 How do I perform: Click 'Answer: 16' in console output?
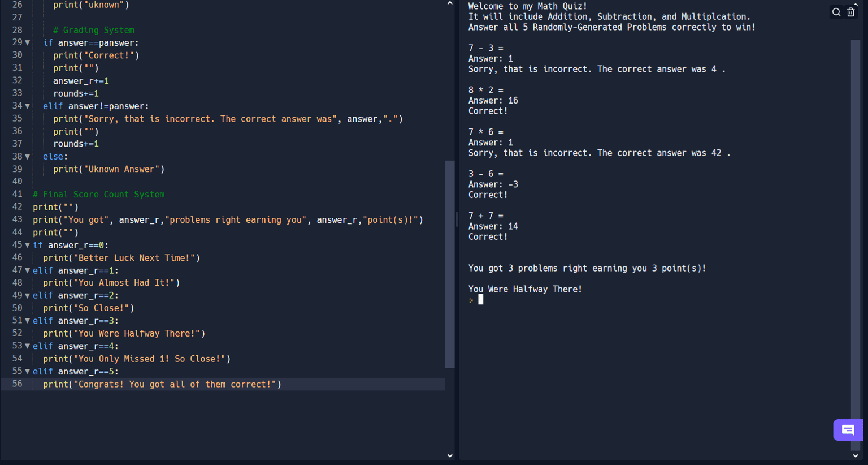tap(493, 101)
